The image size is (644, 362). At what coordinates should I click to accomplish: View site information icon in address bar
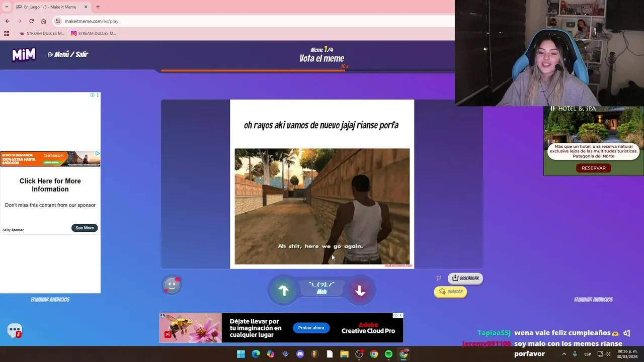click(58, 21)
